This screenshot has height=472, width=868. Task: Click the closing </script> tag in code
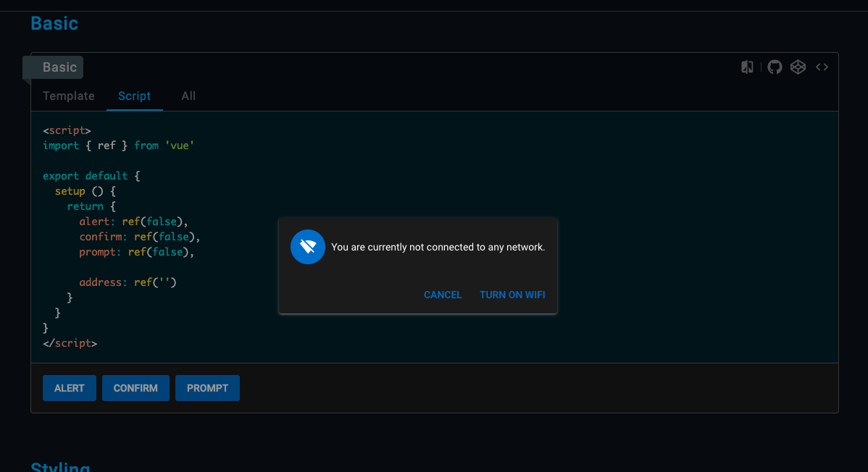[x=70, y=343]
